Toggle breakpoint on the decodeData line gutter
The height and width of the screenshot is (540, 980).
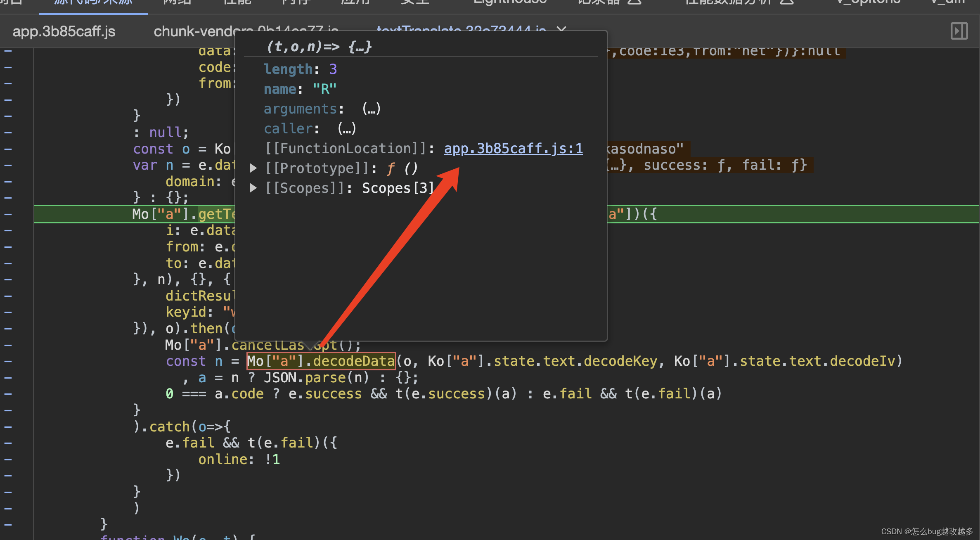(x=8, y=361)
